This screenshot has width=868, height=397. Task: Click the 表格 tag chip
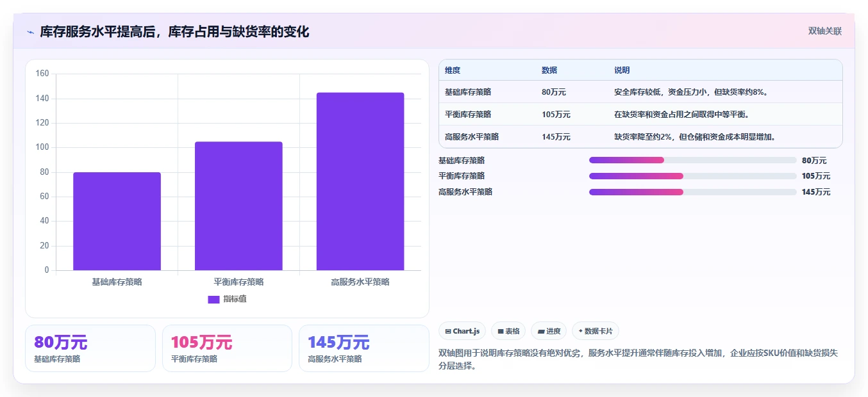click(508, 331)
